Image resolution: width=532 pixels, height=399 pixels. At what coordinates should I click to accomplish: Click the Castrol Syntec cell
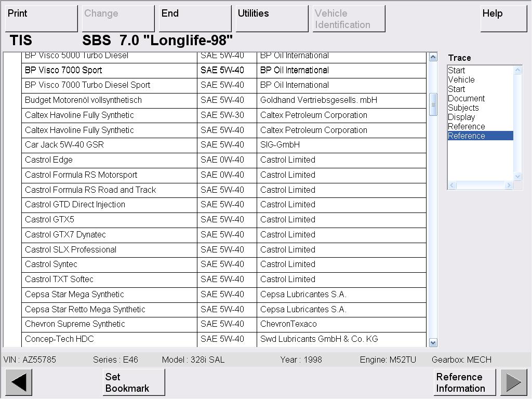[109, 264]
